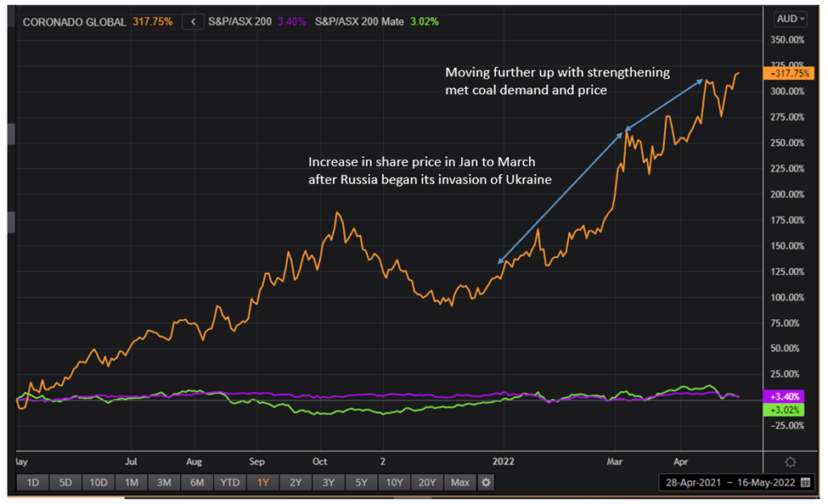Image resolution: width=828 pixels, height=504 pixels.
Task: Click the left chevron beside the legend
Action: tap(194, 22)
